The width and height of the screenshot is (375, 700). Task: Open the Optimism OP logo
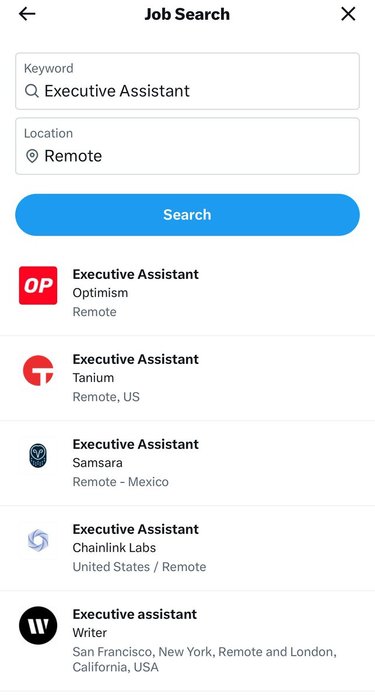click(38, 286)
